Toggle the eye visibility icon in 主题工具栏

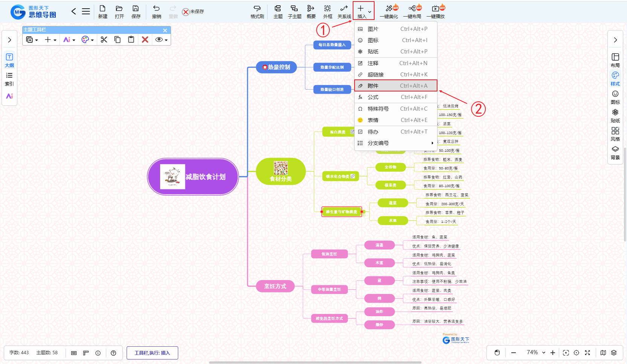point(159,40)
